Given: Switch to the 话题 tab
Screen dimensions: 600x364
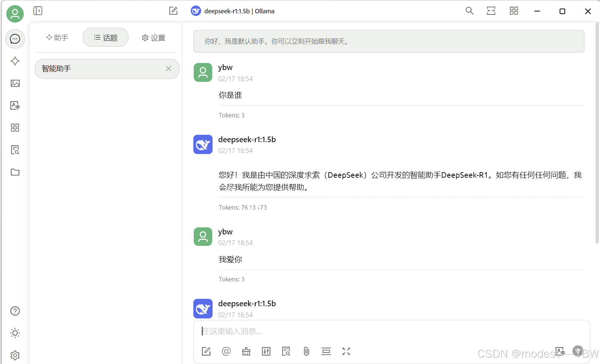Looking at the screenshot, I should 106,37.
